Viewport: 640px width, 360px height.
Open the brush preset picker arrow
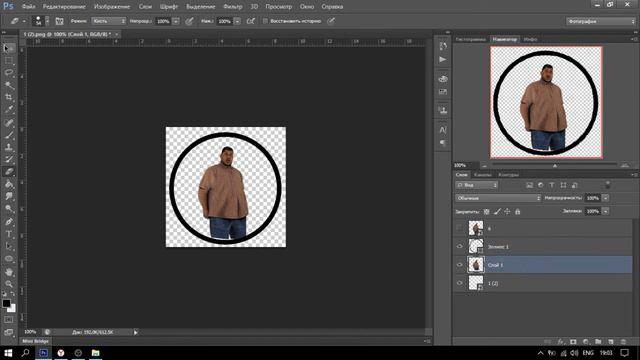(47, 21)
